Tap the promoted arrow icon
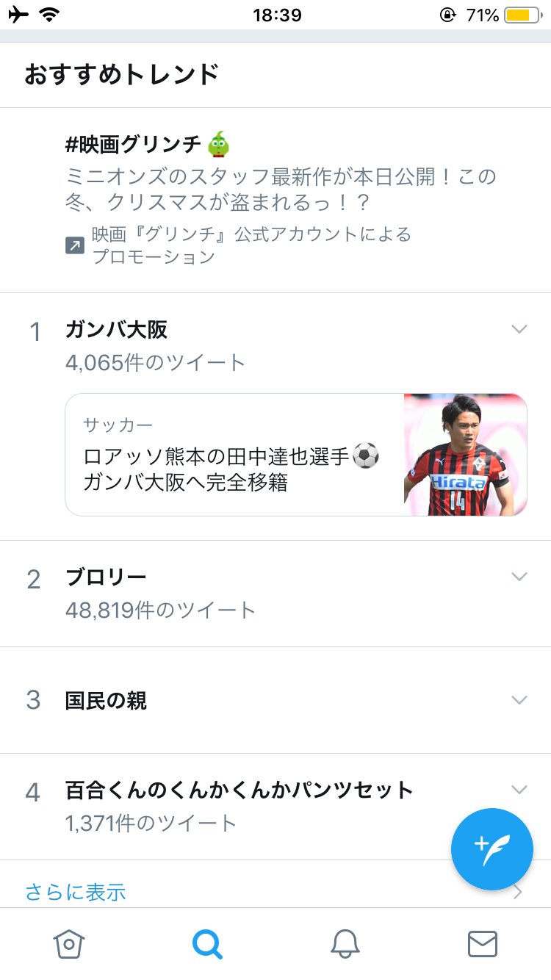551x980 pixels. click(75, 245)
